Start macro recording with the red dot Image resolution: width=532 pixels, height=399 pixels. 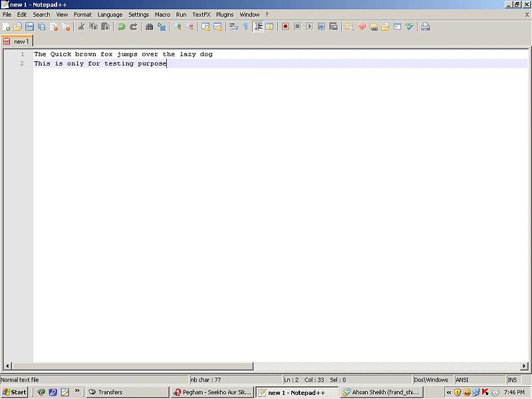[x=285, y=27]
